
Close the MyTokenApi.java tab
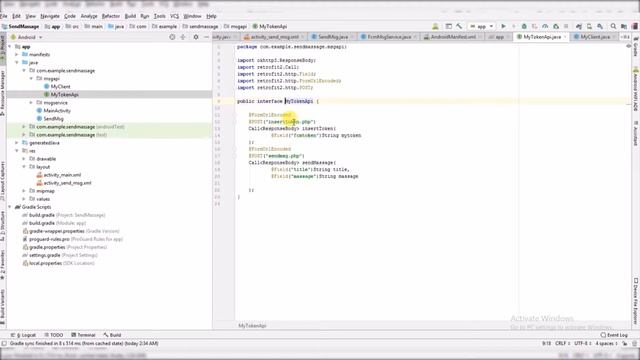(565, 37)
